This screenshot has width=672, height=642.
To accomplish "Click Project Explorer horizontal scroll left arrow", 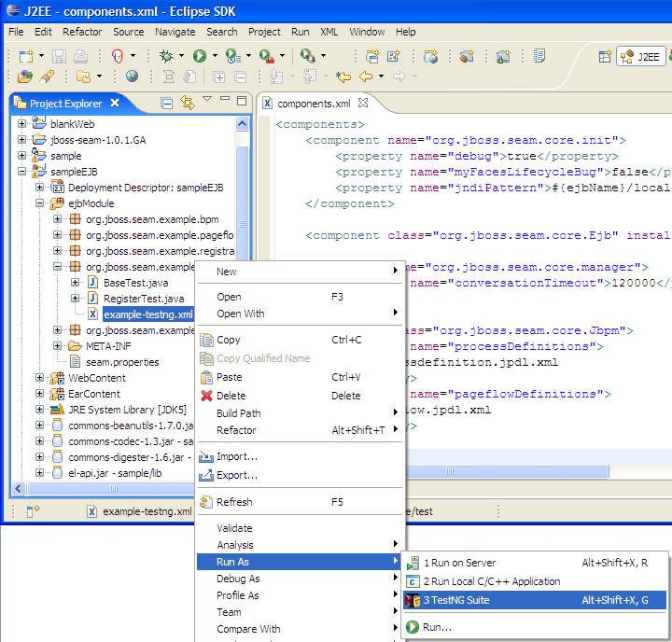I will pyautogui.click(x=18, y=488).
